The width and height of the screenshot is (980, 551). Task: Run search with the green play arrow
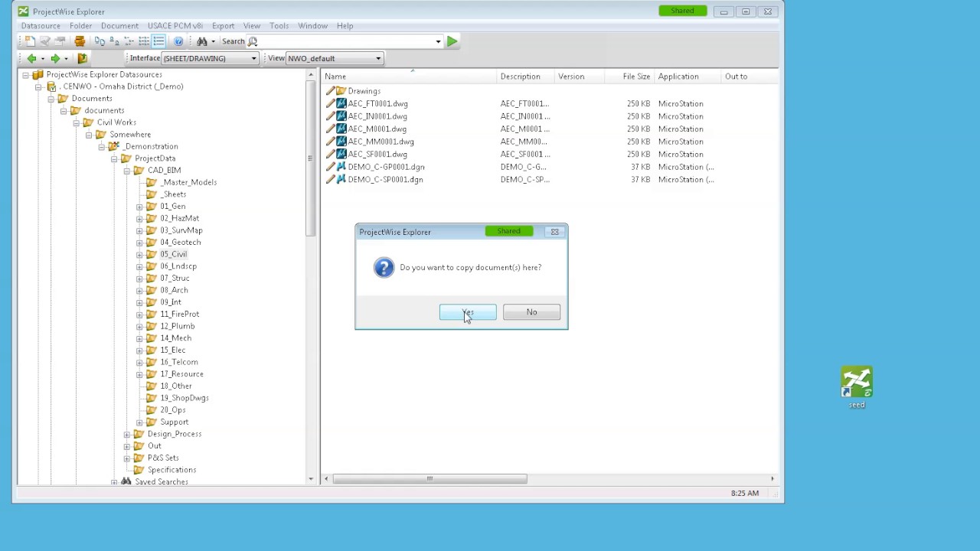[452, 41]
